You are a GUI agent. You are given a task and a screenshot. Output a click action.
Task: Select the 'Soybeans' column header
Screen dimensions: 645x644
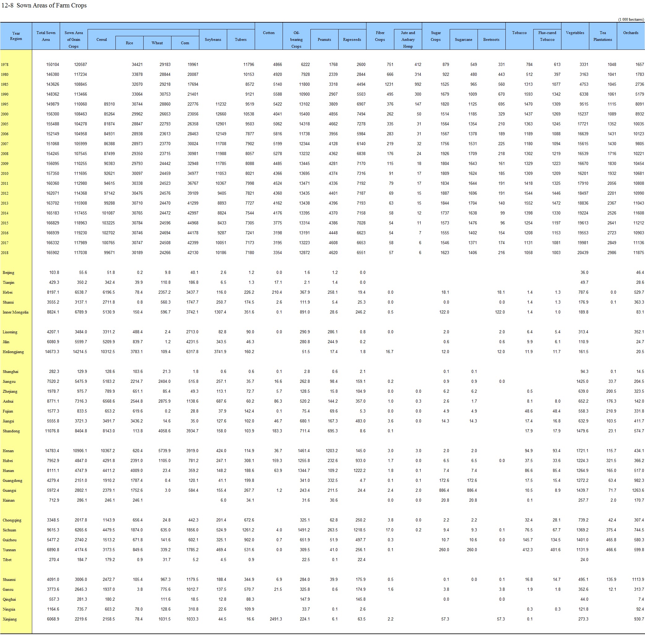click(213, 39)
